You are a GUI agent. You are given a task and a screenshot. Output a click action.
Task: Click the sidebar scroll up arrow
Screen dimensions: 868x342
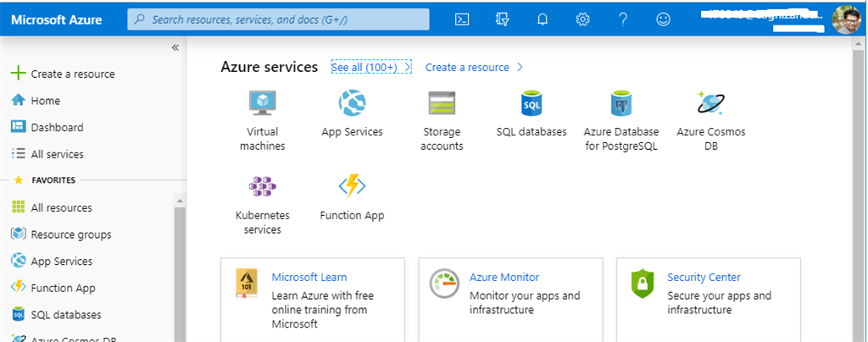(x=180, y=200)
